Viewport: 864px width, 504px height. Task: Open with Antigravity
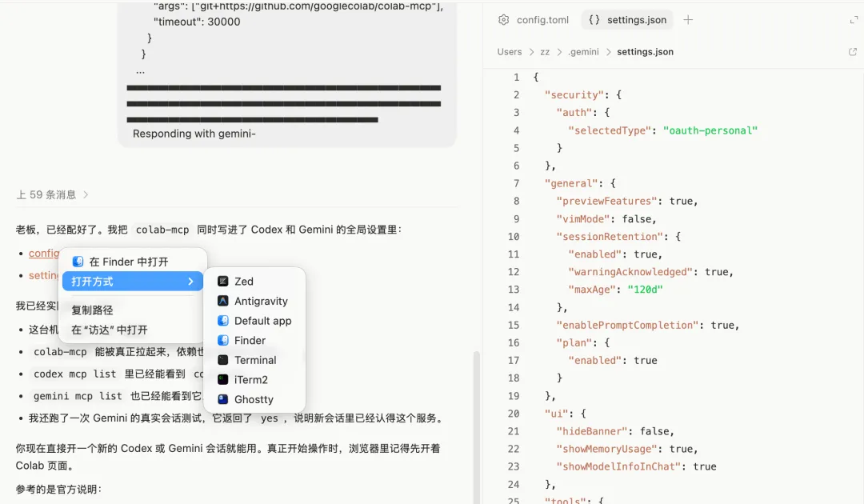(254, 302)
